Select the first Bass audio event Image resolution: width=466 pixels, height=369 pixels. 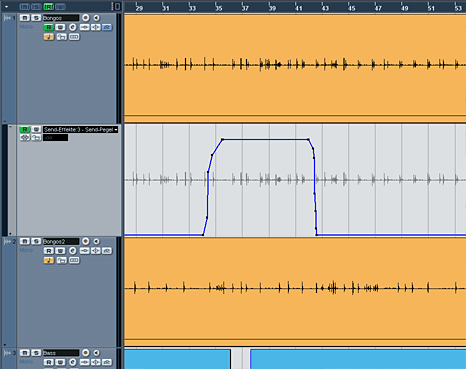(x=177, y=359)
